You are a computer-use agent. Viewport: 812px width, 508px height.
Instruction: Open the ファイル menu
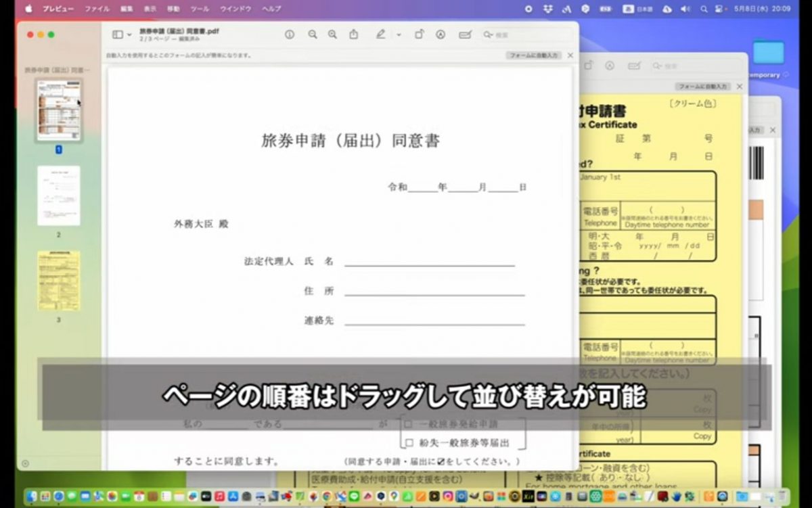(x=97, y=9)
